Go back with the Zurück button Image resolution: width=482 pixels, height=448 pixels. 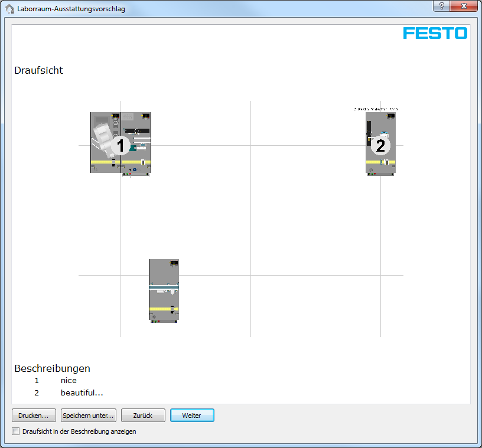143,416
